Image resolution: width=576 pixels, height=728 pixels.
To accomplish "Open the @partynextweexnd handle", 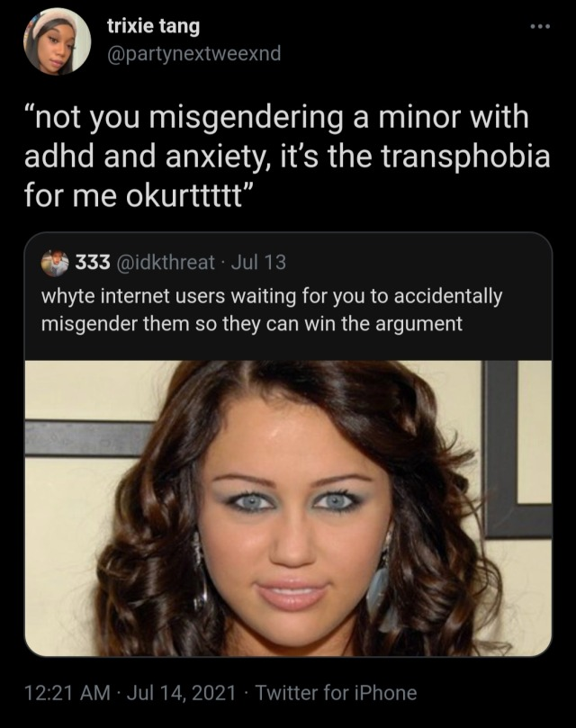I will 194,53.
